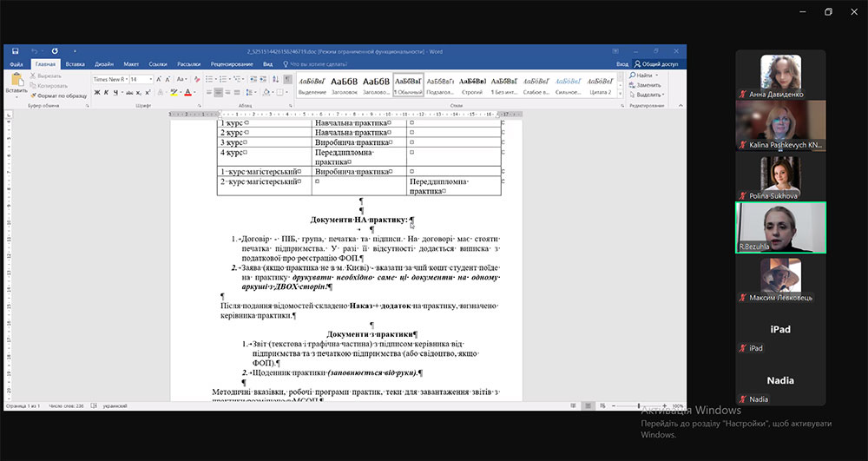This screenshot has width=868, height=461.
Task: Apply bulleted list formatting
Action: tap(209, 79)
